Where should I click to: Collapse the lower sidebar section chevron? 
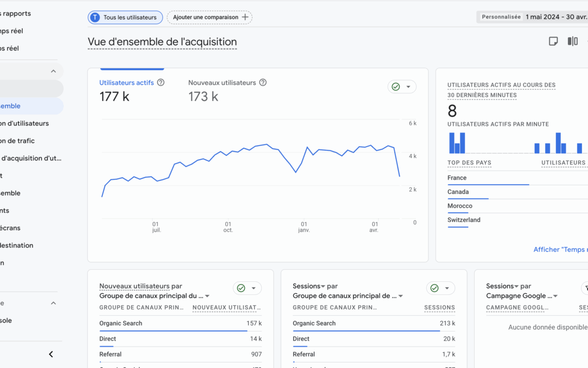click(x=53, y=303)
